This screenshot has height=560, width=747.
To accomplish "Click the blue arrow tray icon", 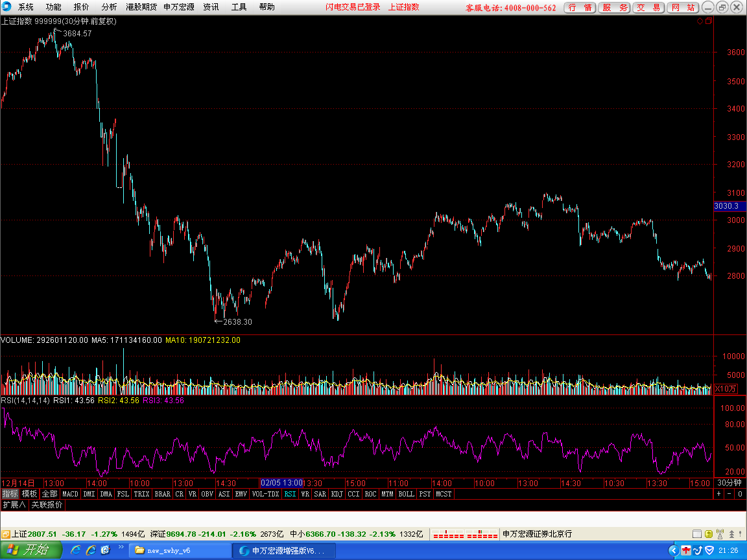I will 698,550.
